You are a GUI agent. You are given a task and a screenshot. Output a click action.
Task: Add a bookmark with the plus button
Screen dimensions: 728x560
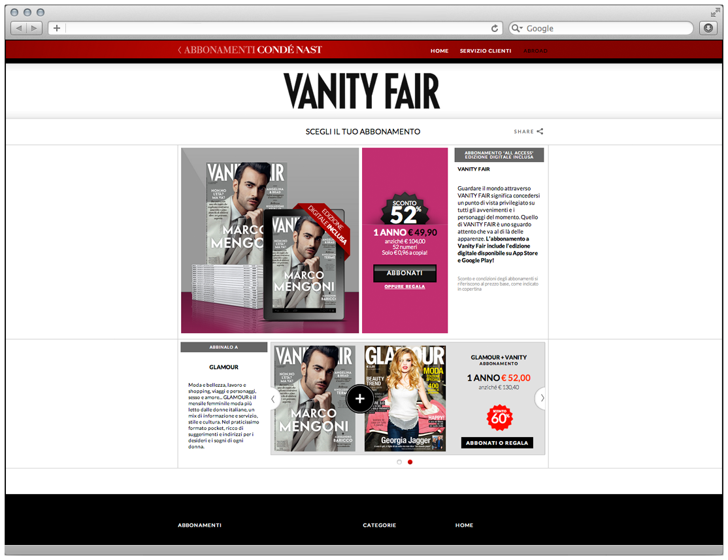[57, 28]
